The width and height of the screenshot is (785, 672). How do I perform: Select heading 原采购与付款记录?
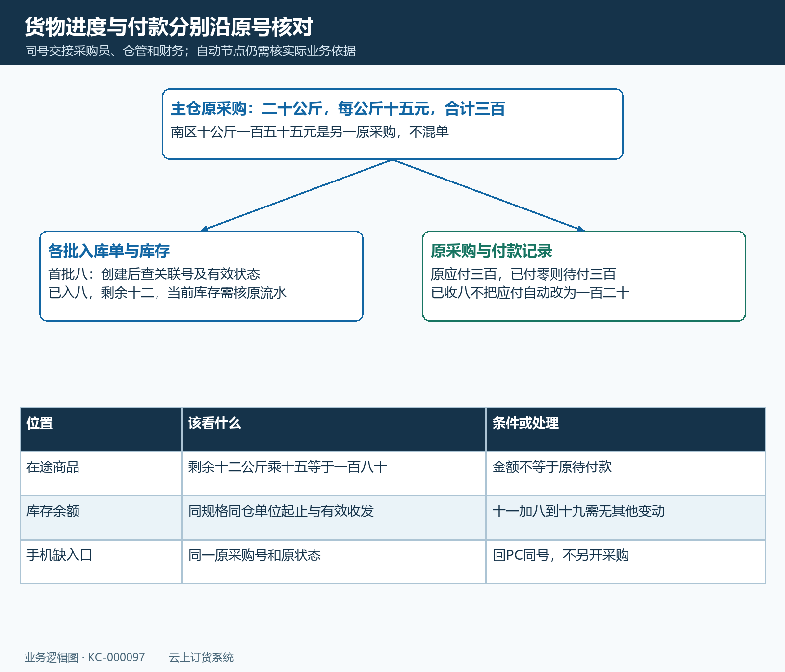click(492, 251)
